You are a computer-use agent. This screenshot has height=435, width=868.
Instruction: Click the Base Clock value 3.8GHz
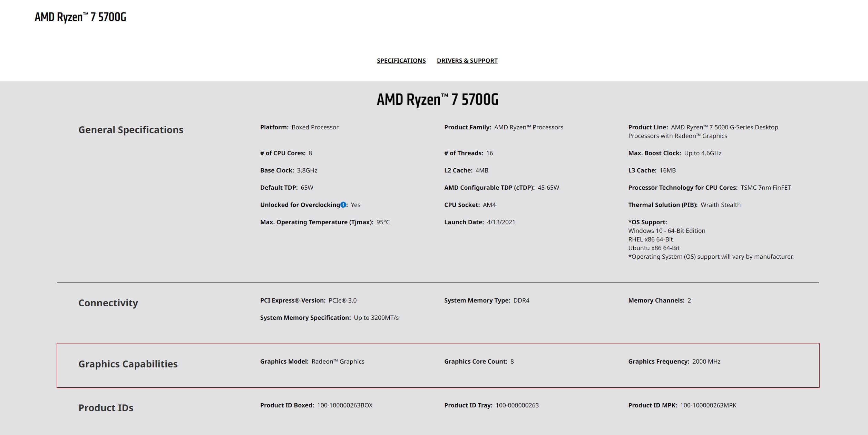pyautogui.click(x=307, y=170)
